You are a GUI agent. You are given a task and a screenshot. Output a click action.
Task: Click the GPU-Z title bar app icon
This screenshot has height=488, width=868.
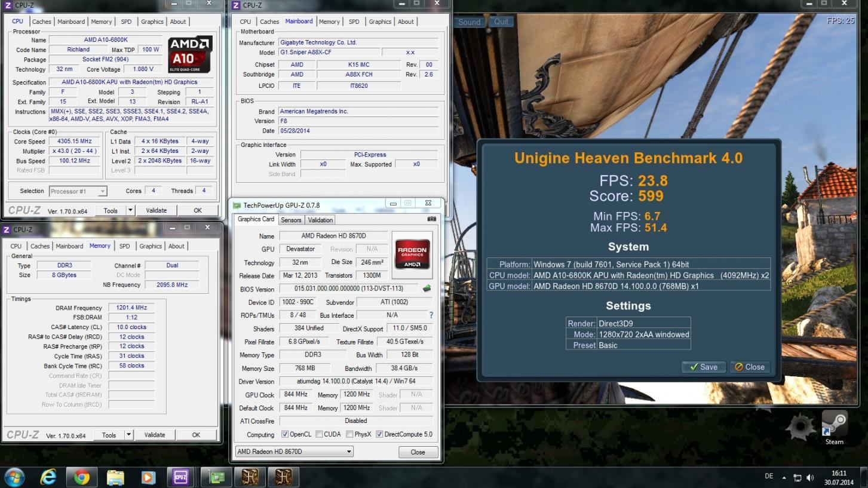click(x=237, y=205)
